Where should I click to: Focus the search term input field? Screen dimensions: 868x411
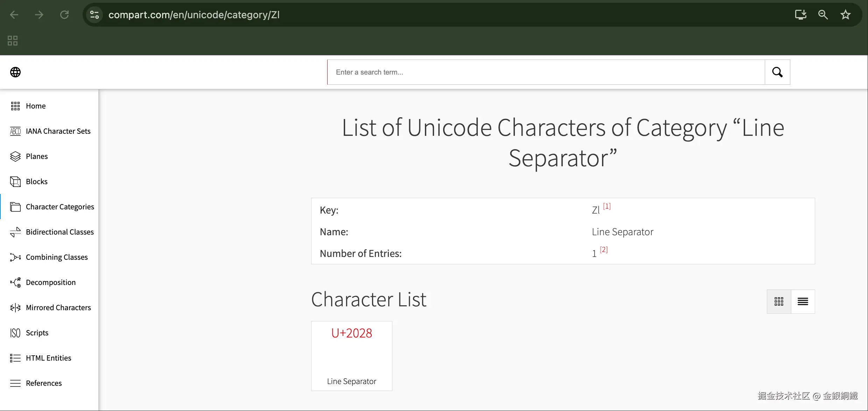(x=546, y=72)
